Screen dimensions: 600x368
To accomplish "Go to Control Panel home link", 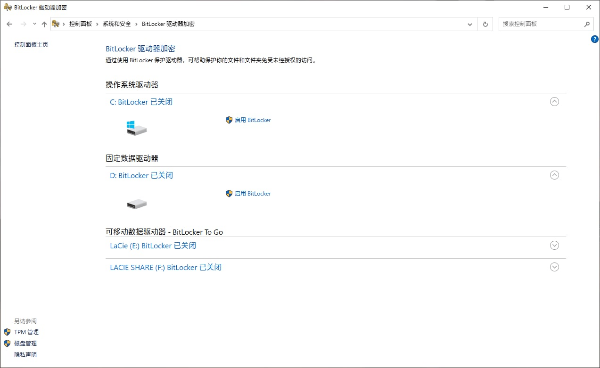I will [x=31, y=44].
